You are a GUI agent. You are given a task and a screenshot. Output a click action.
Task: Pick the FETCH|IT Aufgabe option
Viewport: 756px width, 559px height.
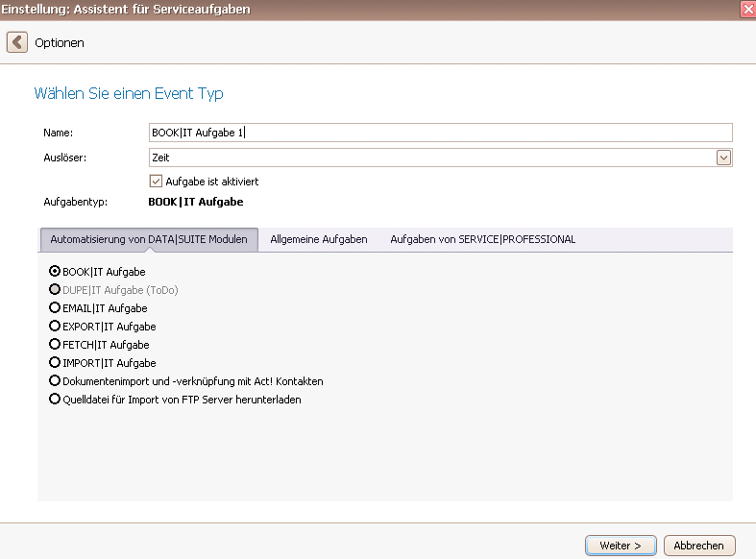pos(55,344)
